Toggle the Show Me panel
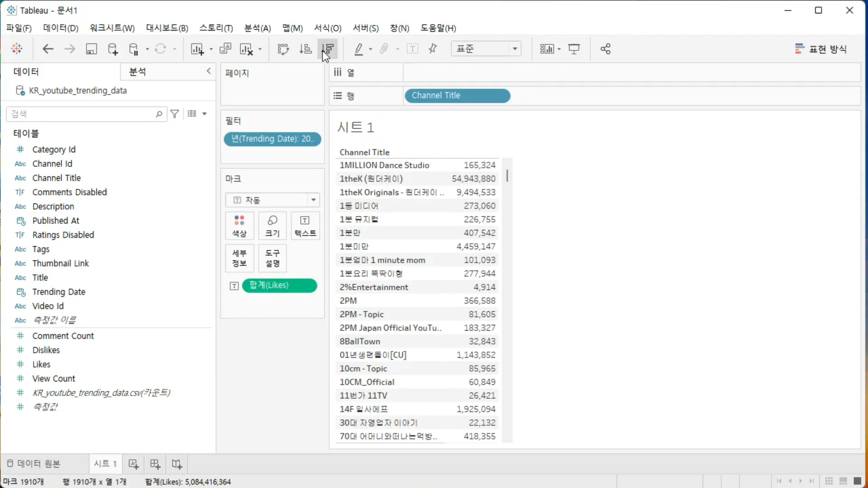Screen dimensions: 868x488 pyautogui.click(x=821, y=49)
